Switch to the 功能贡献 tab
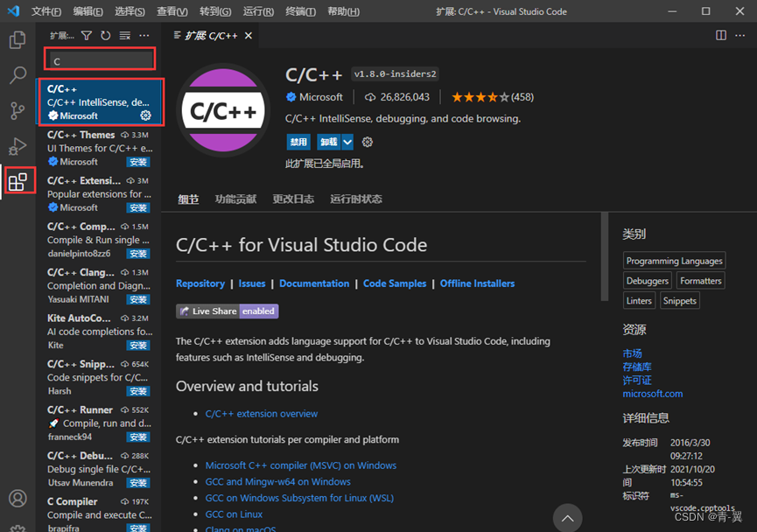This screenshot has width=757, height=532. 235,199
